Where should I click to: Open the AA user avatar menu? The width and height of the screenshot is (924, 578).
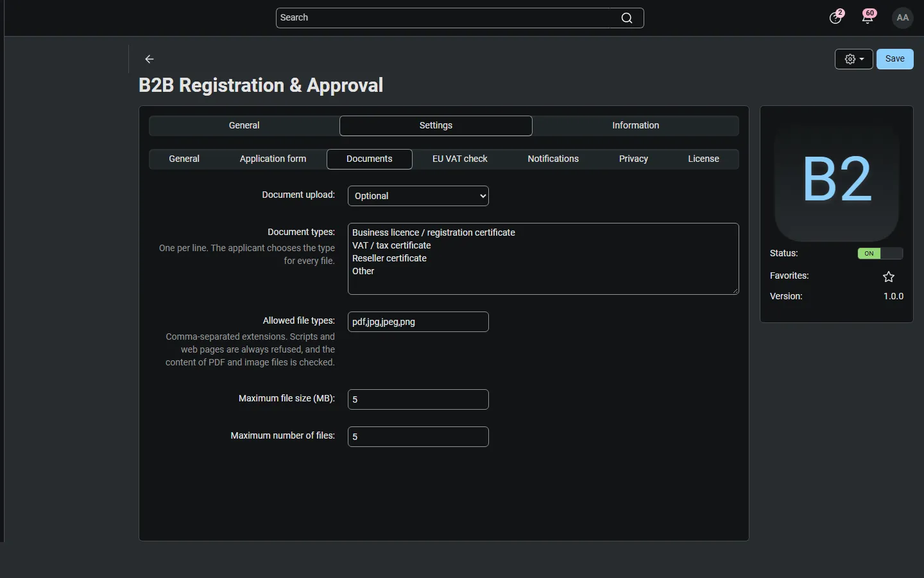[x=903, y=18]
